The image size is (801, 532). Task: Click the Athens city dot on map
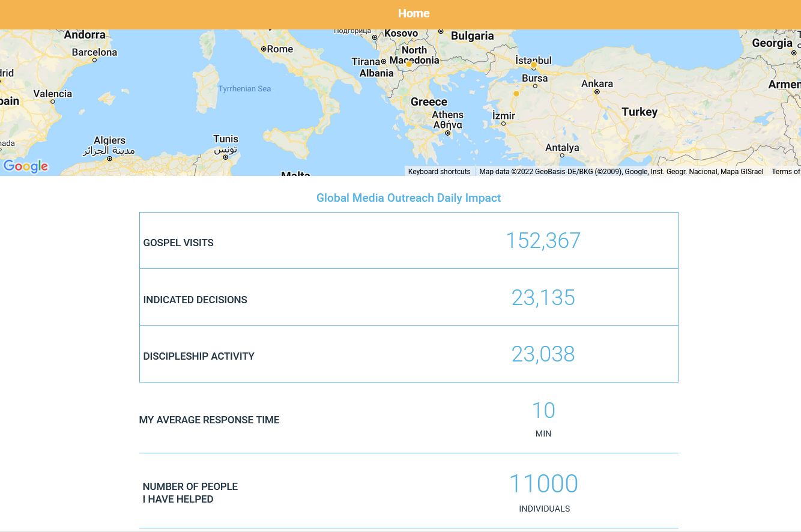[447, 133]
